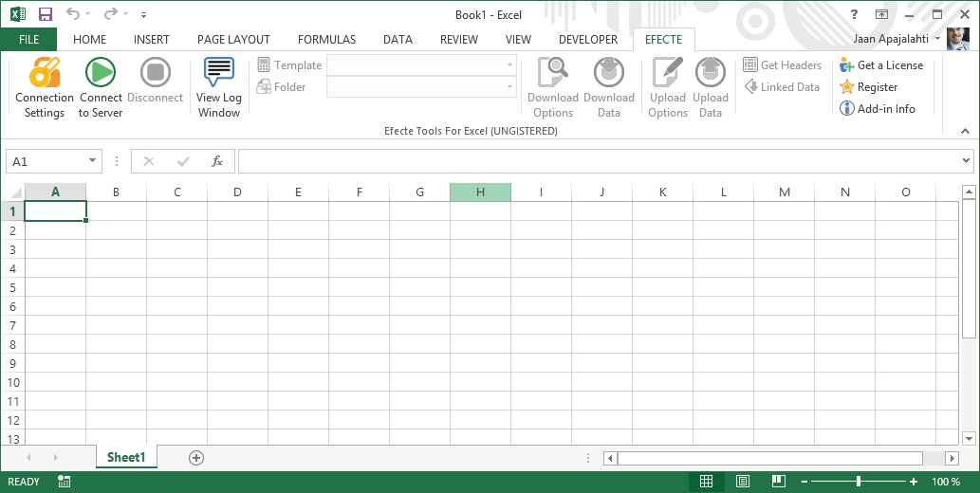Switch to the HOME tab

click(x=89, y=40)
